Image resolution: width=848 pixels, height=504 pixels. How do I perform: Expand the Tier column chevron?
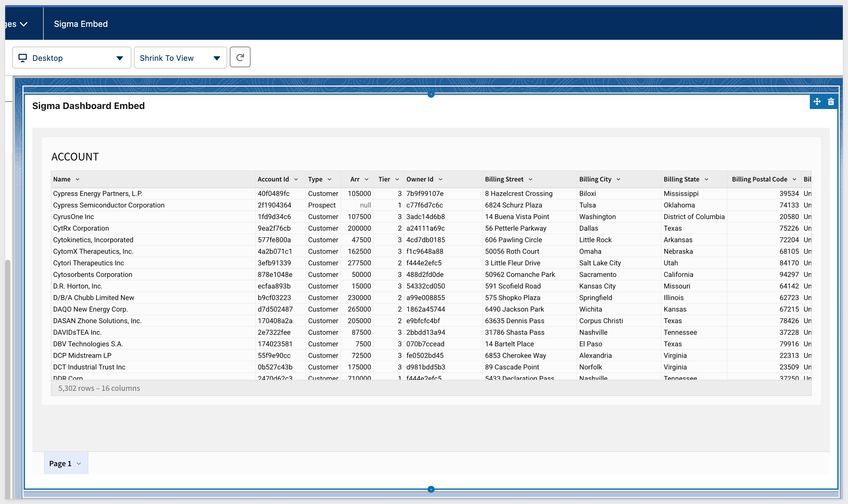point(397,179)
